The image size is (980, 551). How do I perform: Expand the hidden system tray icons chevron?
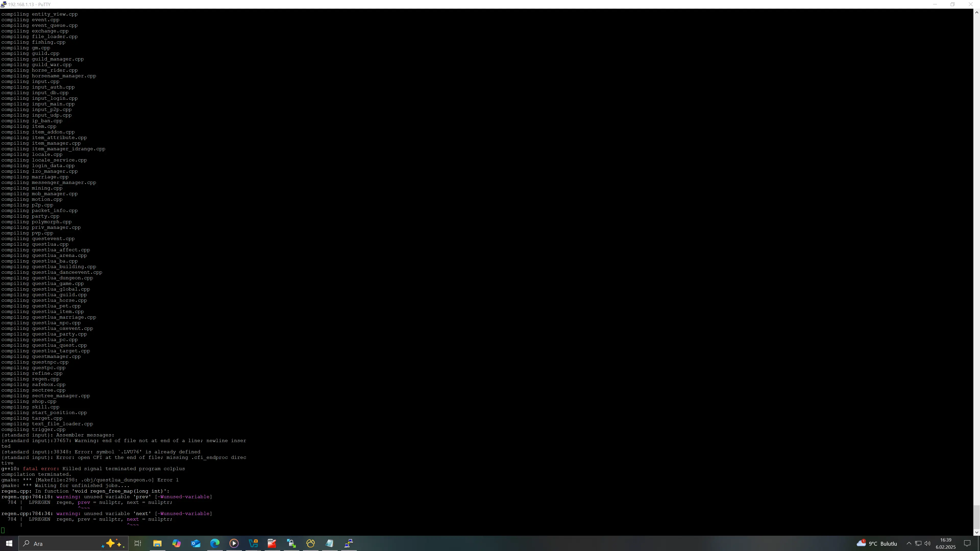909,543
